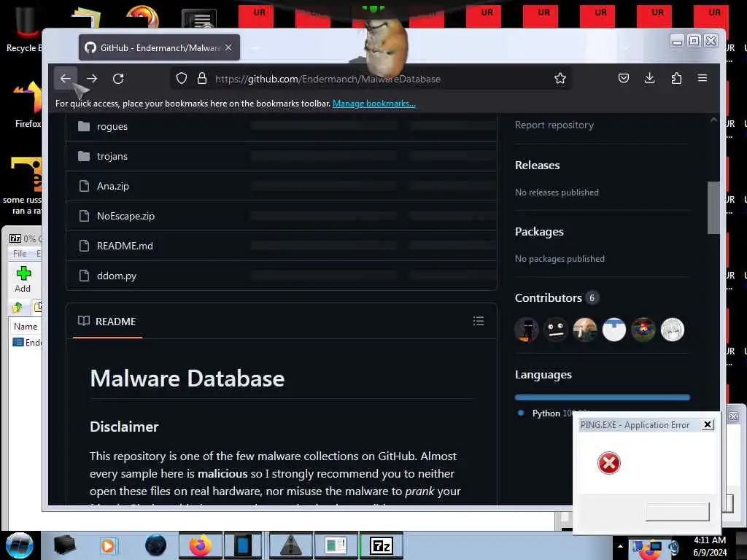Open the warning triangle taskbar icon

coord(291,545)
